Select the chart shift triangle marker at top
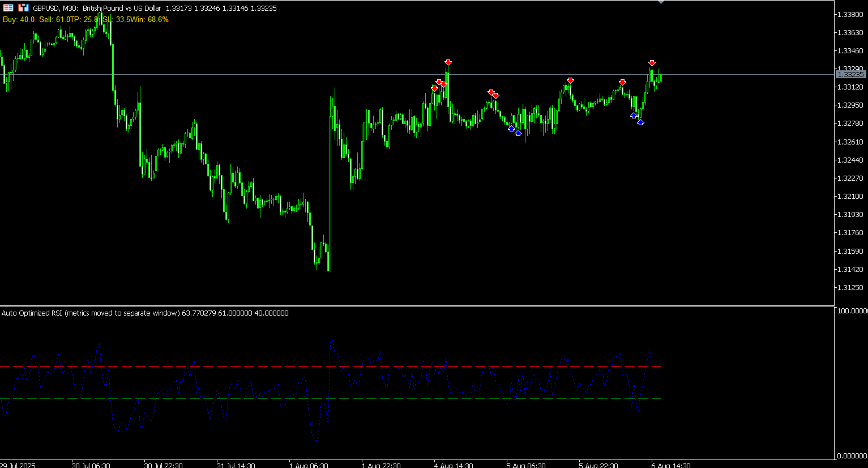The image size is (868, 468). pyautogui.click(x=661, y=2)
